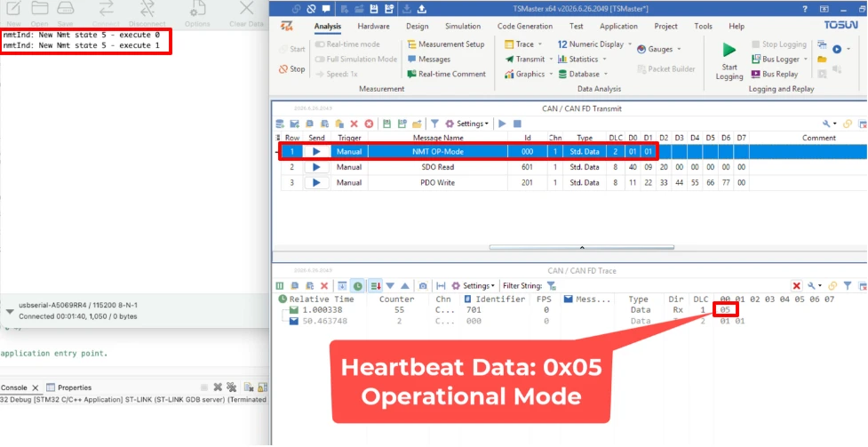Viewport: 868px width, 447px height.
Task: Open the Trace dropdown in Data Analysis
Action: tap(540, 44)
